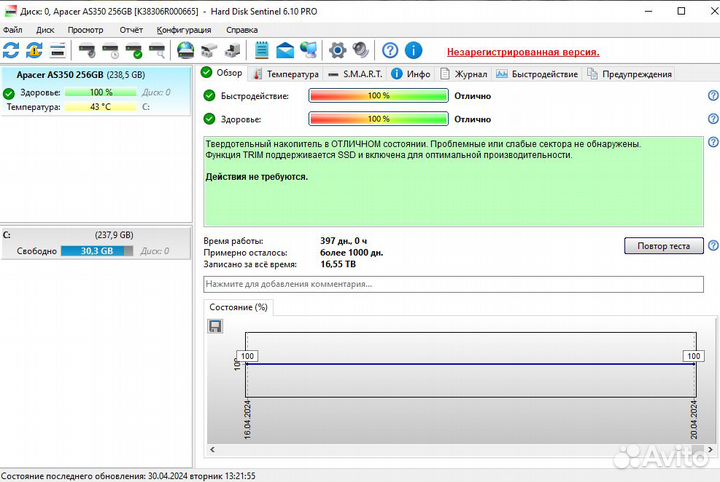Select the Состояние (%) chart tab
The width and height of the screenshot is (720, 482).
tap(238, 307)
